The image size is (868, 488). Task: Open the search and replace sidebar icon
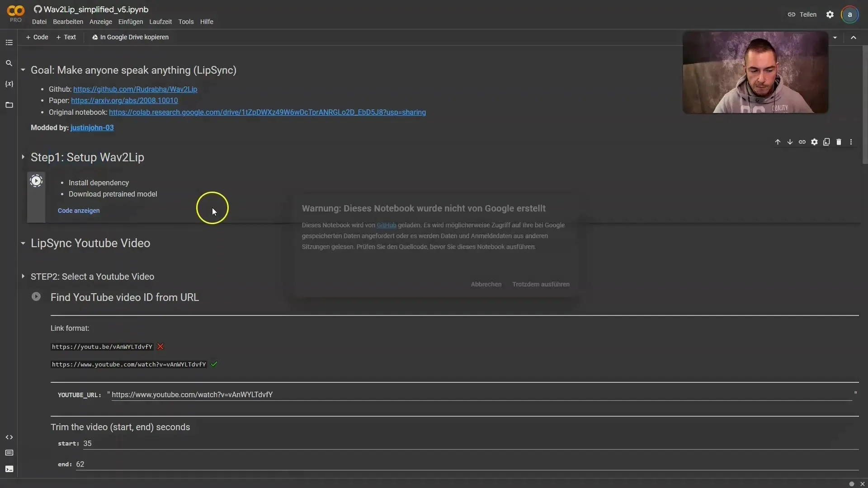click(x=9, y=63)
